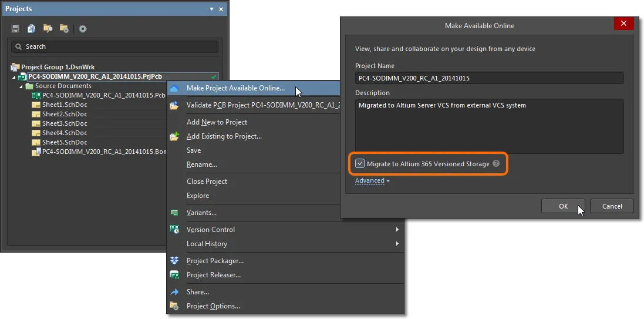This screenshot has height=319, width=644.
Task: Choose Share in context menu
Action: coord(198,292)
